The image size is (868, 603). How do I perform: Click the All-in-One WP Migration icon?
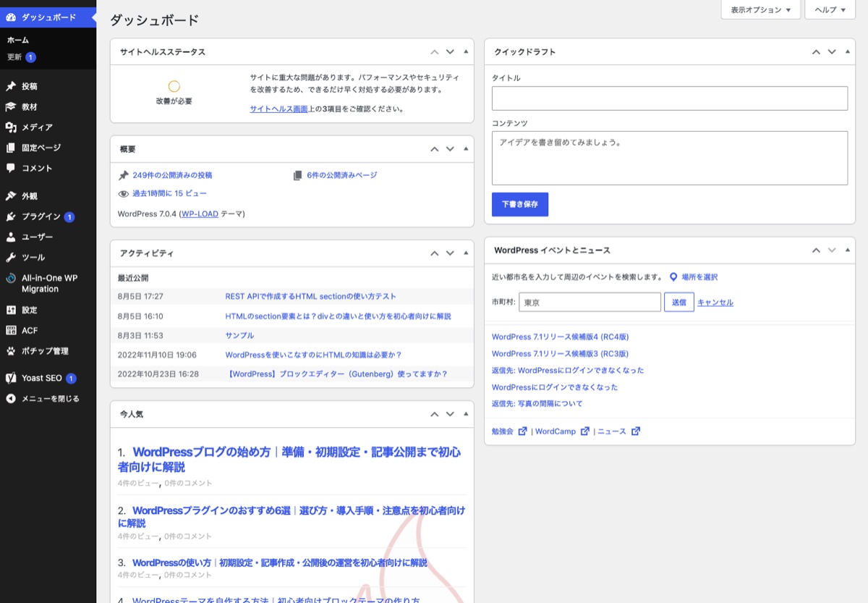11,279
